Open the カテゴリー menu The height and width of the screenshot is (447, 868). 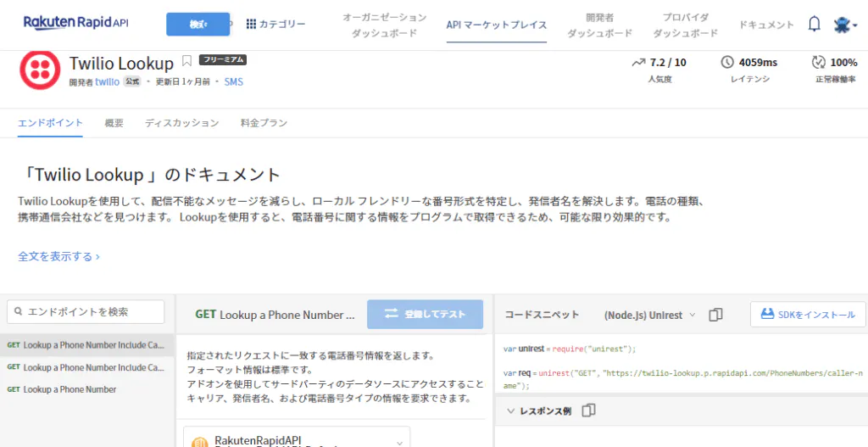pyautogui.click(x=275, y=24)
